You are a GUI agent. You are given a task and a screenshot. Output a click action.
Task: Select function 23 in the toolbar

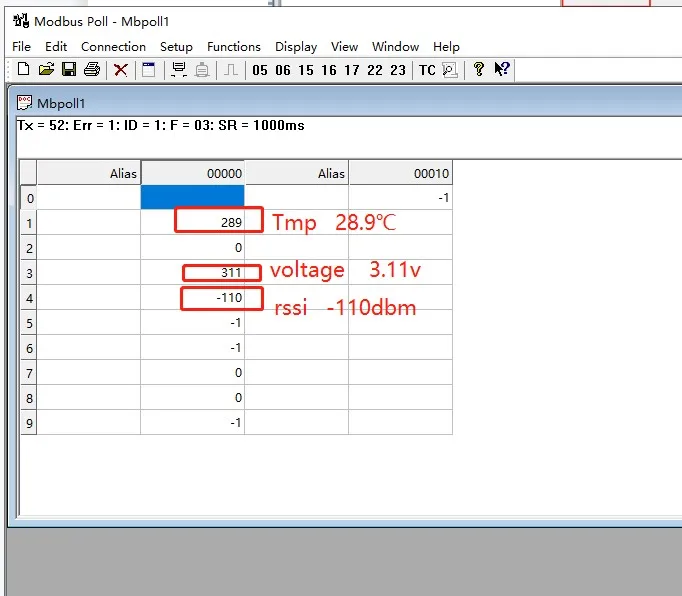click(398, 70)
